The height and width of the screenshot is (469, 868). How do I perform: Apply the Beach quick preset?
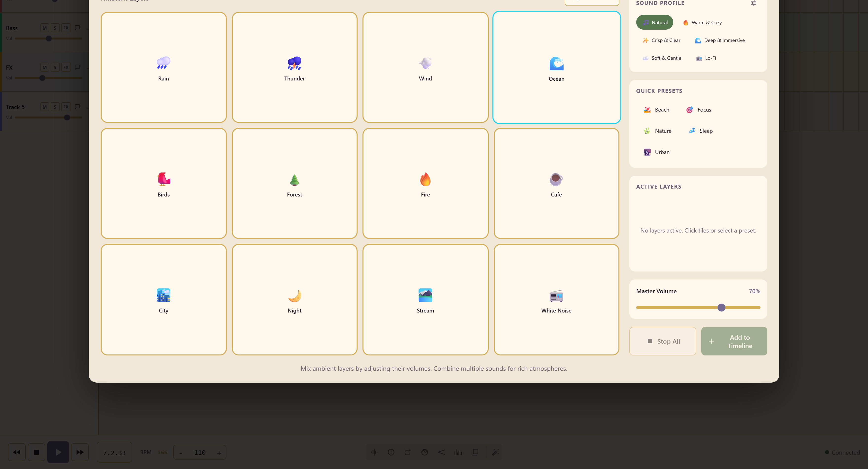[x=656, y=110]
